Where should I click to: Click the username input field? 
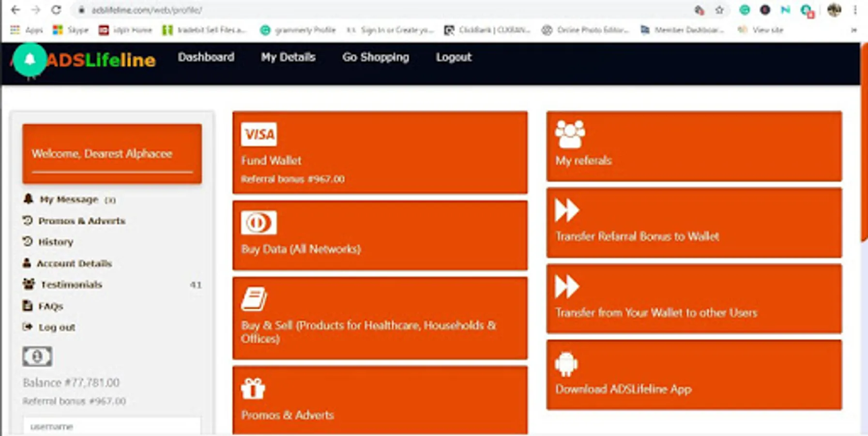(x=112, y=426)
